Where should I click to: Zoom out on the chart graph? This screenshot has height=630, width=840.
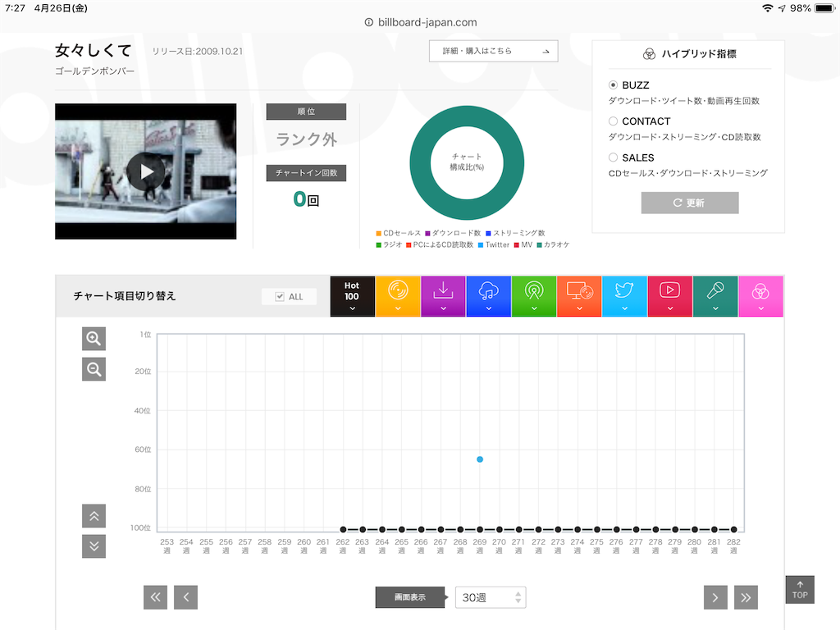94,369
